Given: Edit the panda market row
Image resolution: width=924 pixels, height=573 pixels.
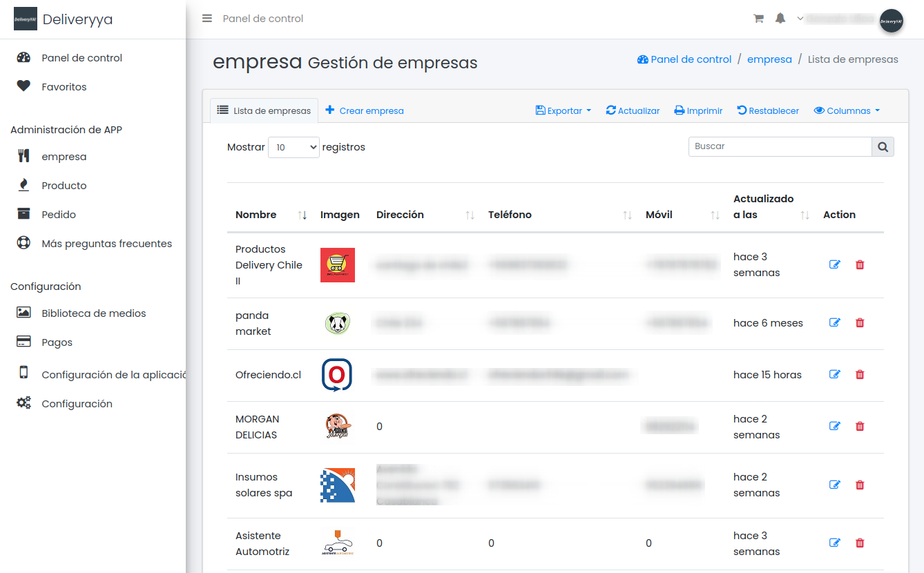Looking at the screenshot, I should [834, 322].
